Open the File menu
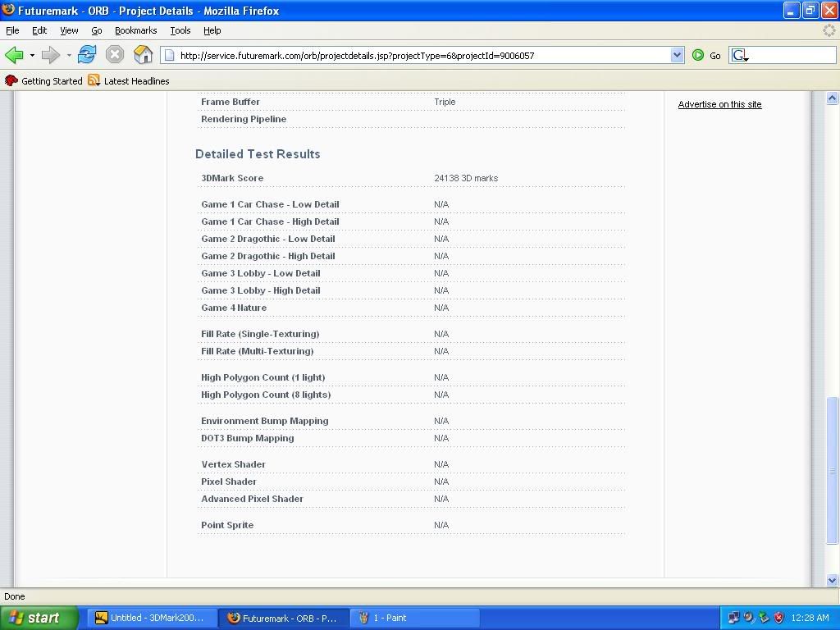Viewport: 840px width, 630px height. click(x=12, y=30)
